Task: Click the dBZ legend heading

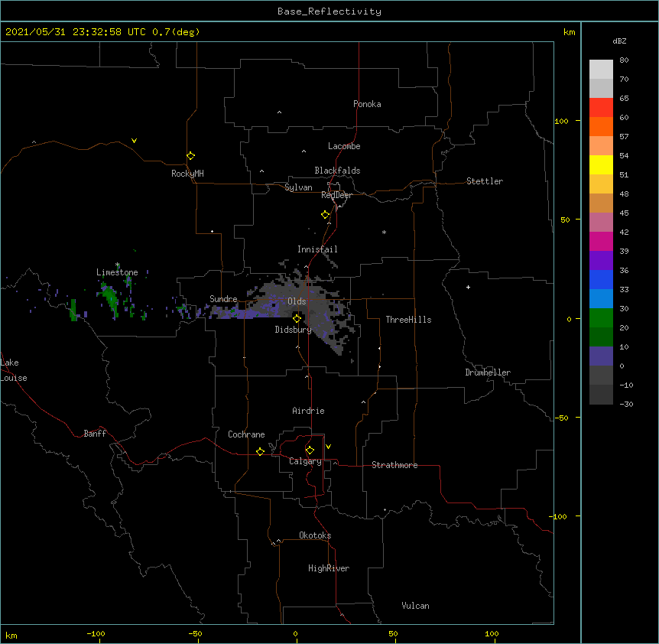Action: pos(619,41)
